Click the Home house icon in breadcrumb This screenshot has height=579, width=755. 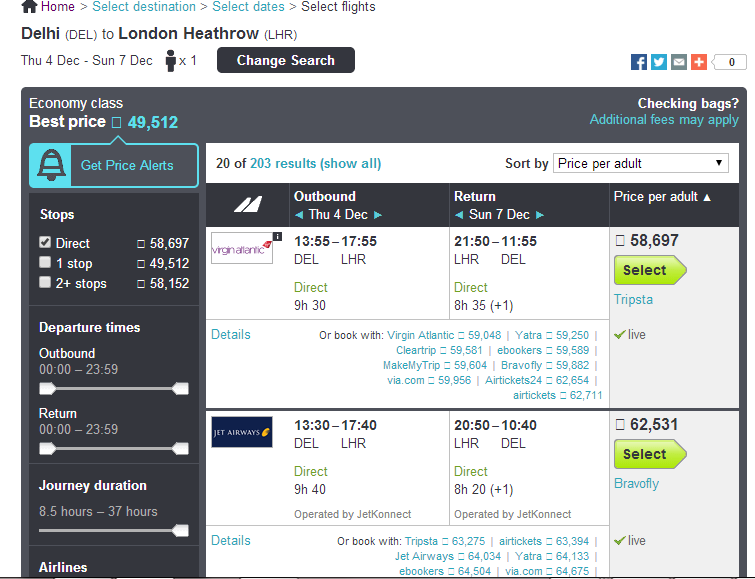[x=29, y=6]
